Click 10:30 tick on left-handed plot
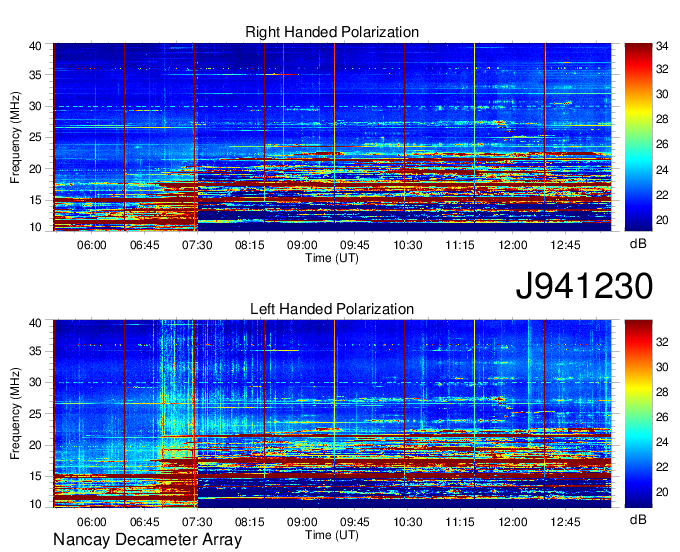 [x=408, y=522]
